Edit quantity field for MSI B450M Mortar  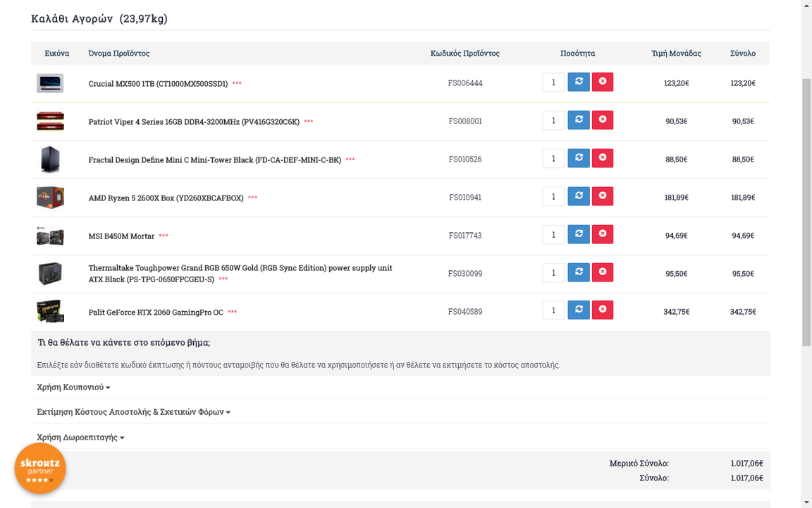[x=553, y=234]
